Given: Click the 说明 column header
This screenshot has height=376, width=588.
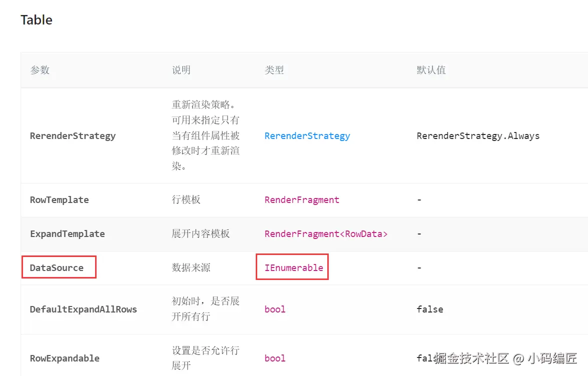Looking at the screenshot, I should (181, 70).
